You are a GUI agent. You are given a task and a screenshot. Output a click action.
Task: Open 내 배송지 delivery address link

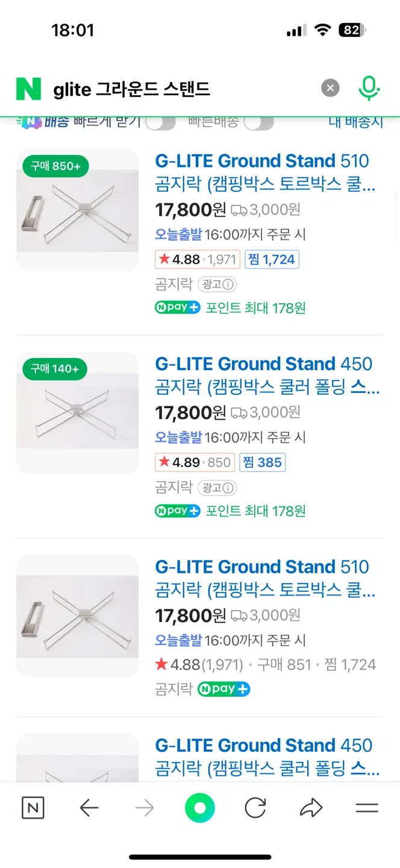tap(355, 122)
